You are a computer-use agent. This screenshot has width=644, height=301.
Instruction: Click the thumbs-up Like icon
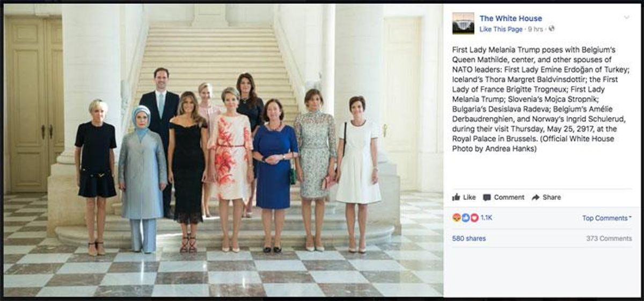pyautogui.click(x=456, y=197)
